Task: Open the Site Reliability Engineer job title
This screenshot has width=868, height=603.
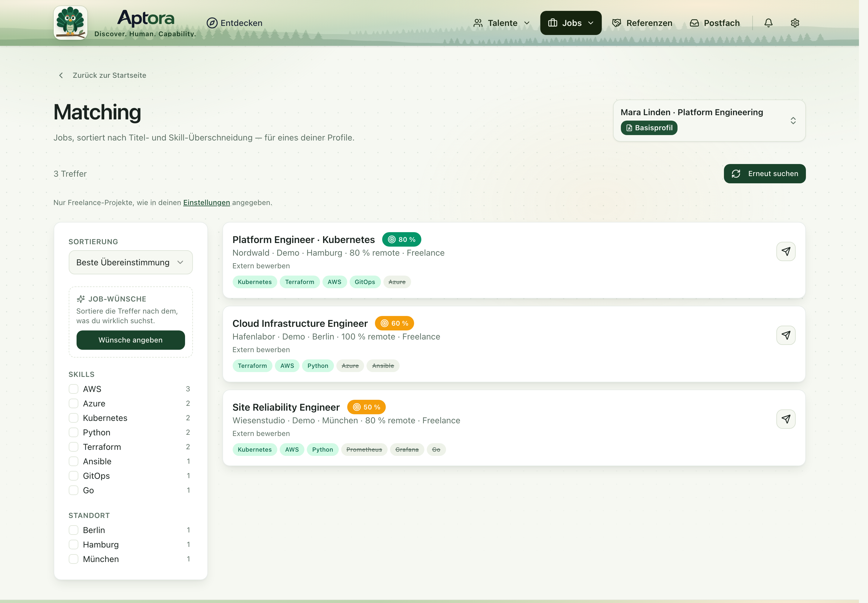Action: point(286,407)
